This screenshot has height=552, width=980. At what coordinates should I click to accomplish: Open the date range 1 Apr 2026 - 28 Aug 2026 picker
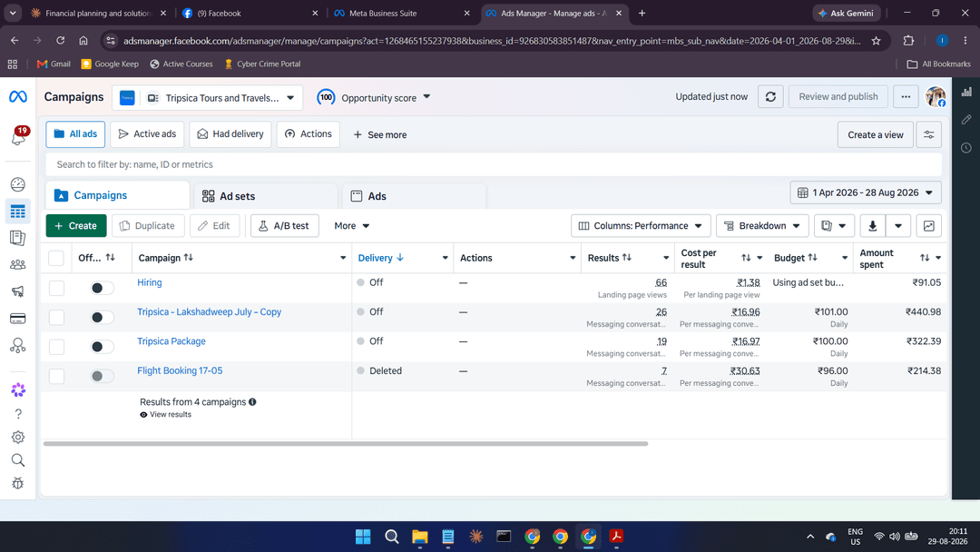tap(866, 192)
